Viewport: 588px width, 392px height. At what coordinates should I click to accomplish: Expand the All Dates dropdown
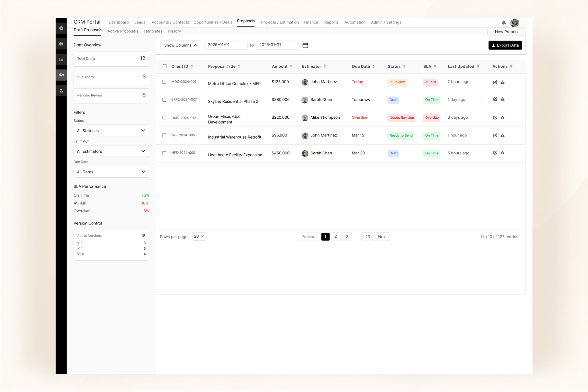pos(111,172)
